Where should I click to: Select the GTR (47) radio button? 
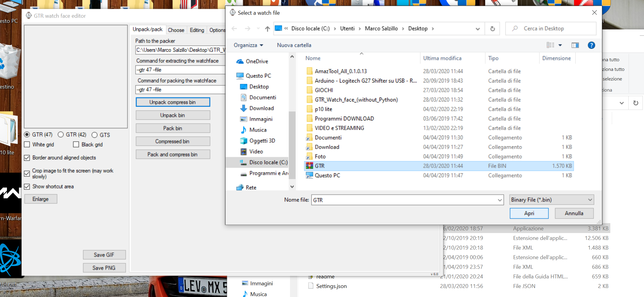[x=27, y=134]
